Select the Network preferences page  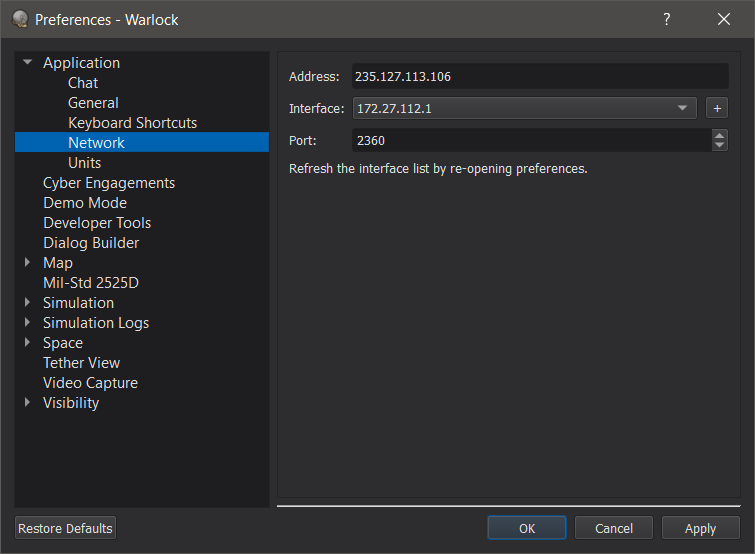[142, 142]
